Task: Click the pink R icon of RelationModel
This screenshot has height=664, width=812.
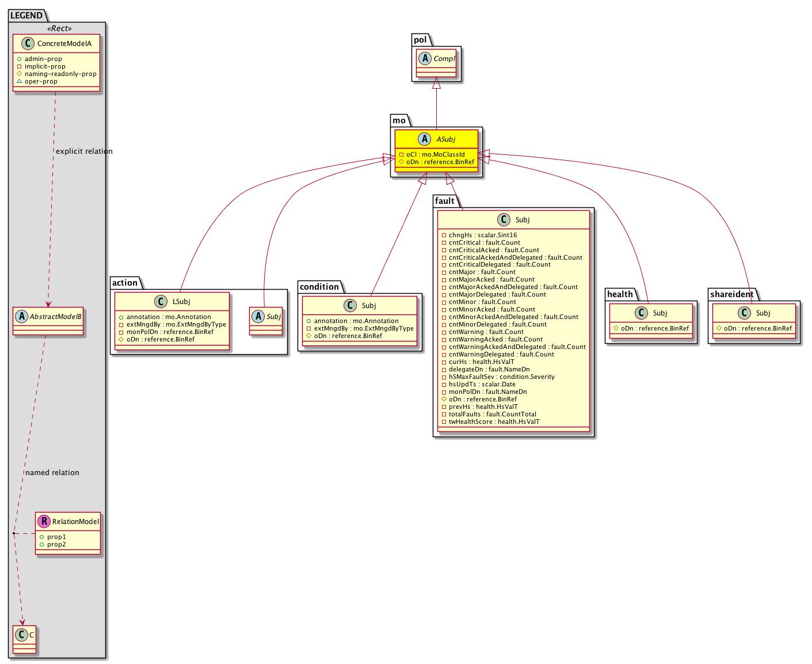Action: coord(44,521)
